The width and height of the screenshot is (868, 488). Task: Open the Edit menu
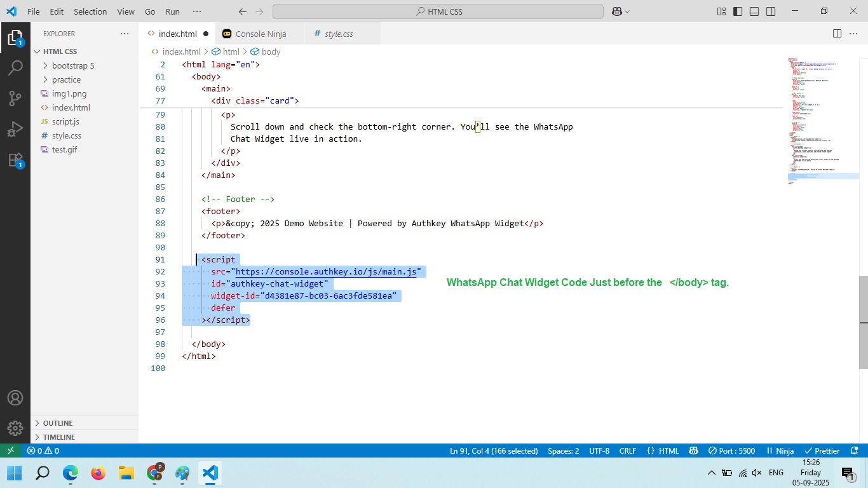click(57, 11)
